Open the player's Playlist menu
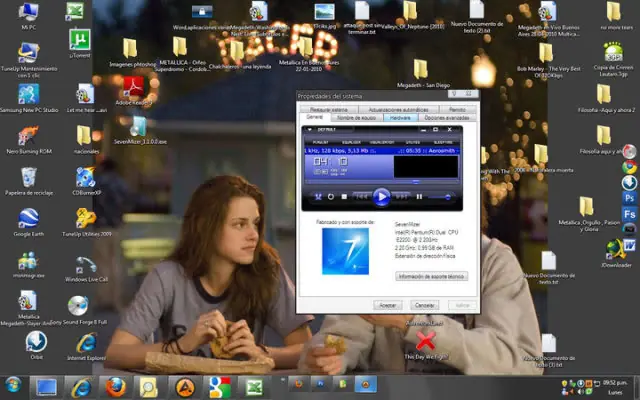This screenshot has height=400, width=640. [x=320, y=142]
